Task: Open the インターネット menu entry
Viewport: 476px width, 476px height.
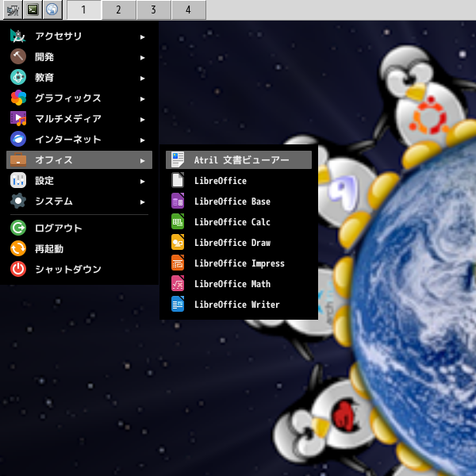Action: click(79, 140)
